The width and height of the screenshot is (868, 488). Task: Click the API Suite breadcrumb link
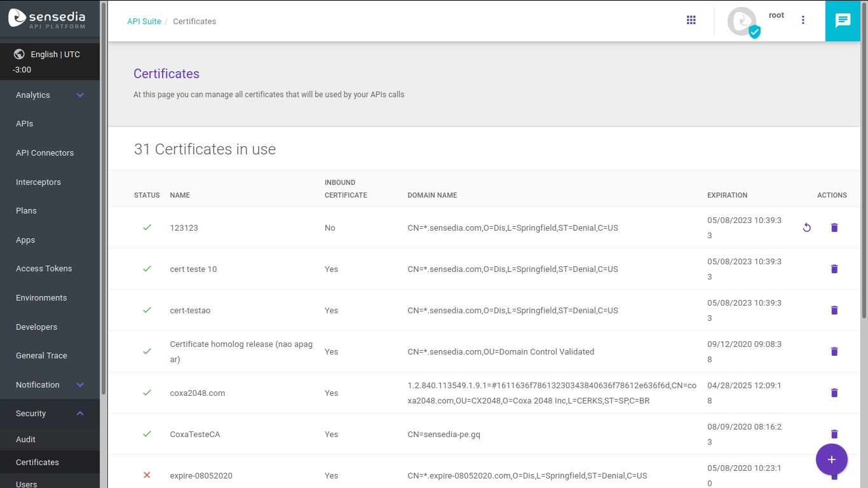click(144, 21)
